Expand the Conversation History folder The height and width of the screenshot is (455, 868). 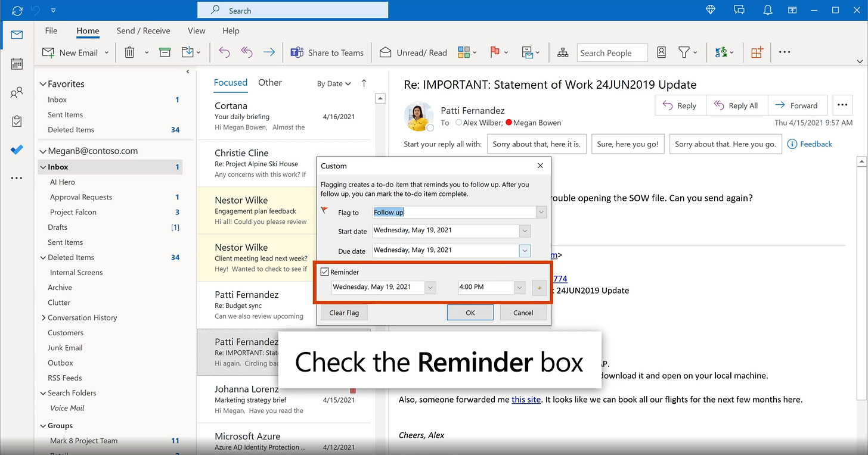click(x=44, y=317)
